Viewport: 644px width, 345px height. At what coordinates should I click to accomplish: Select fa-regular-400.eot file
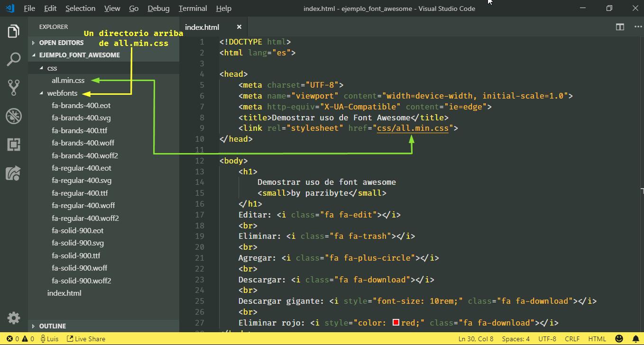point(82,168)
